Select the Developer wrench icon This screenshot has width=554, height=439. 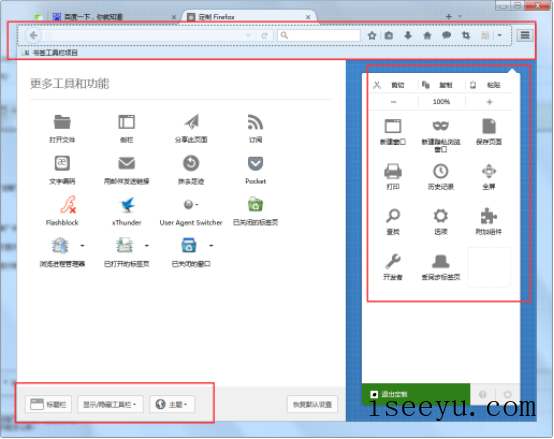(393, 261)
